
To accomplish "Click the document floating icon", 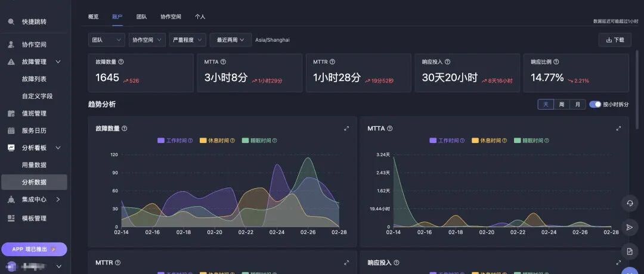I will tap(629, 251).
